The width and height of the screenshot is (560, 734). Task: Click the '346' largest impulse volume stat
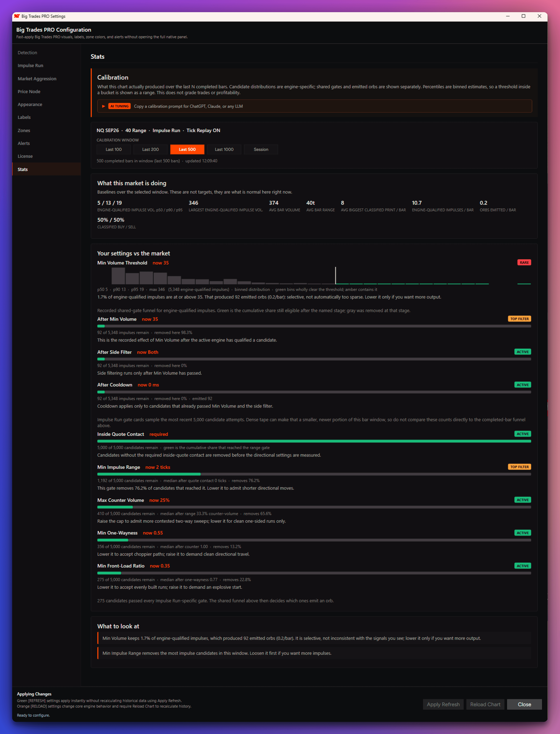click(x=193, y=203)
